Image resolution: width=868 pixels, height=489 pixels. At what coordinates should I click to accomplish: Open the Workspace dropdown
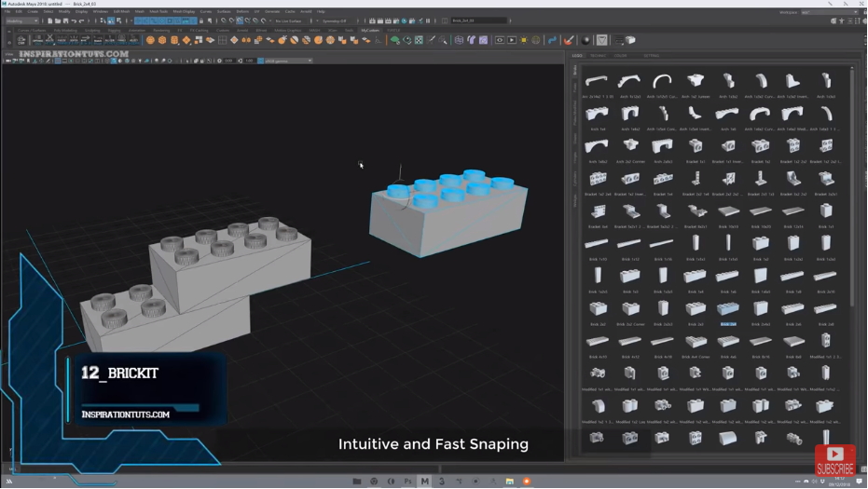[x=828, y=12]
